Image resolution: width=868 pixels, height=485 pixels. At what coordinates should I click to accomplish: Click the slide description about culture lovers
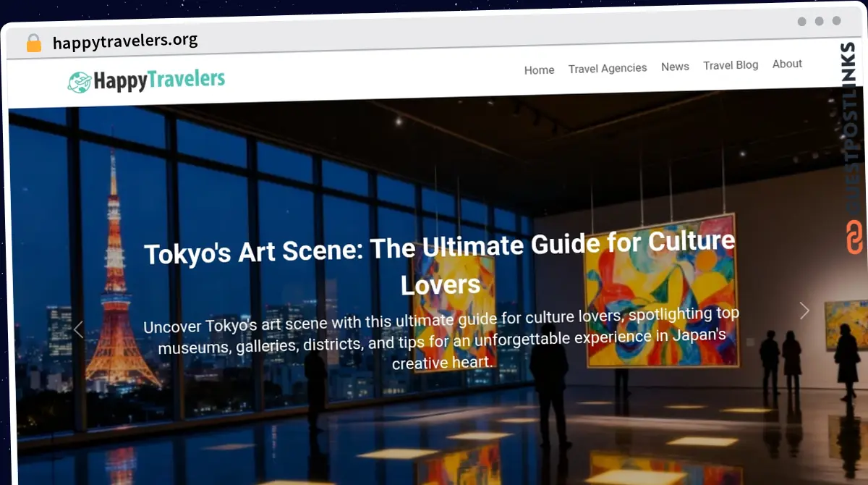[x=441, y=338]
